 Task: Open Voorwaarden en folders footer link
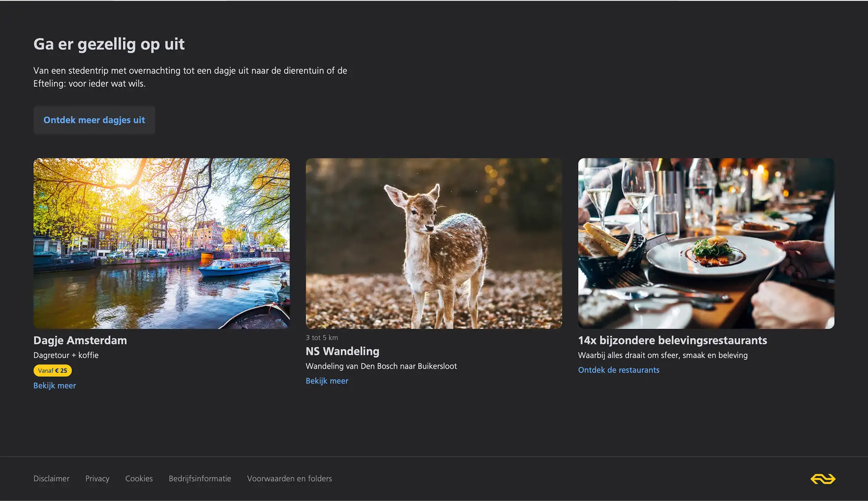[289, 478]
